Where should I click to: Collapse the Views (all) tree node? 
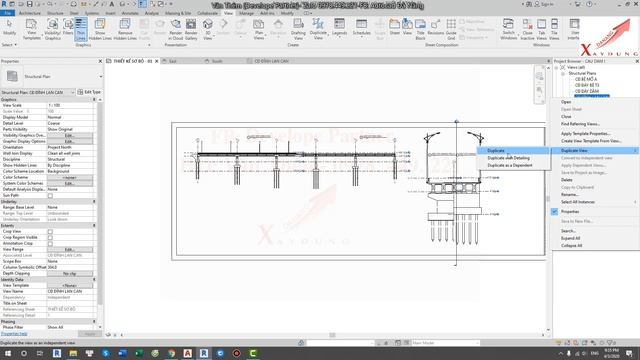(556, 67)
